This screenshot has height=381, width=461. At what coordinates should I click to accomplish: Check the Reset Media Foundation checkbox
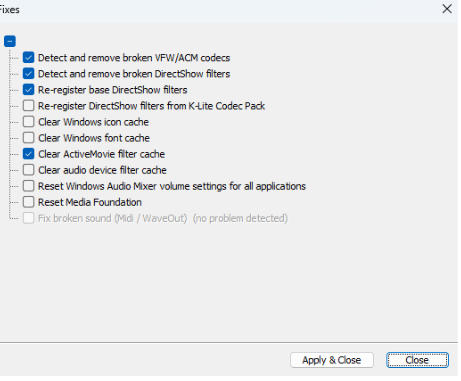(28, 202)
